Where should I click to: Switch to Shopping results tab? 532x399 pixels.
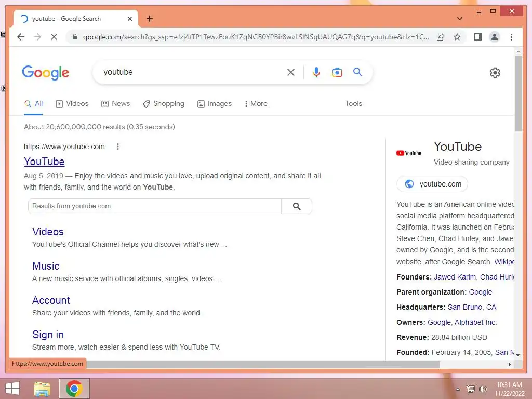pos(164,104)
